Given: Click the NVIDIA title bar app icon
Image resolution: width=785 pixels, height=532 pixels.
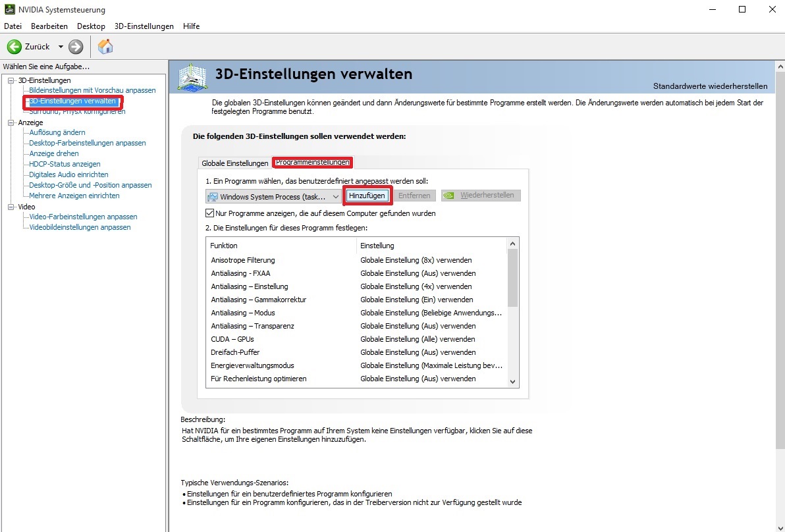Looking at the screenshot, I should tap(8, 10).
